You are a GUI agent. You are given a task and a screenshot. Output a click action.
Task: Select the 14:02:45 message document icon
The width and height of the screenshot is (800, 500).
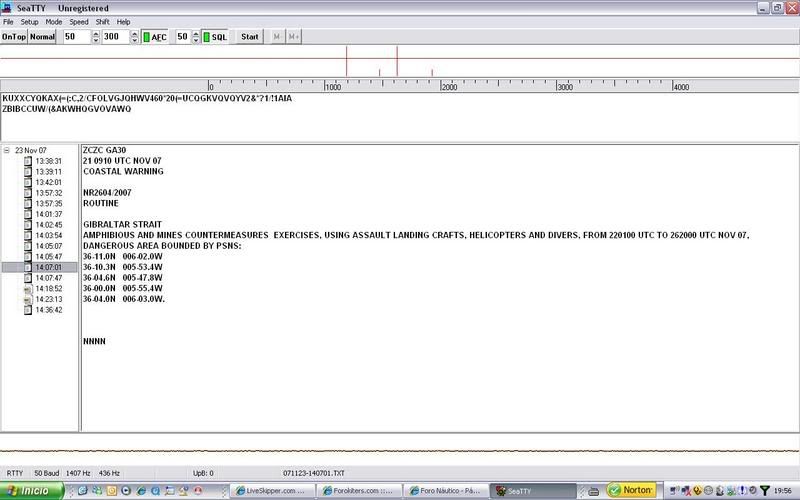tap(28, 225)
